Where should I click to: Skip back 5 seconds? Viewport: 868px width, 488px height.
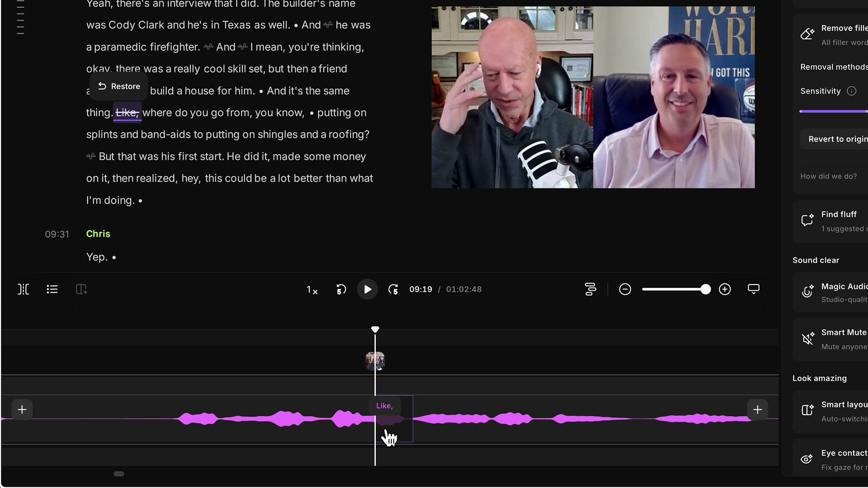341,289
